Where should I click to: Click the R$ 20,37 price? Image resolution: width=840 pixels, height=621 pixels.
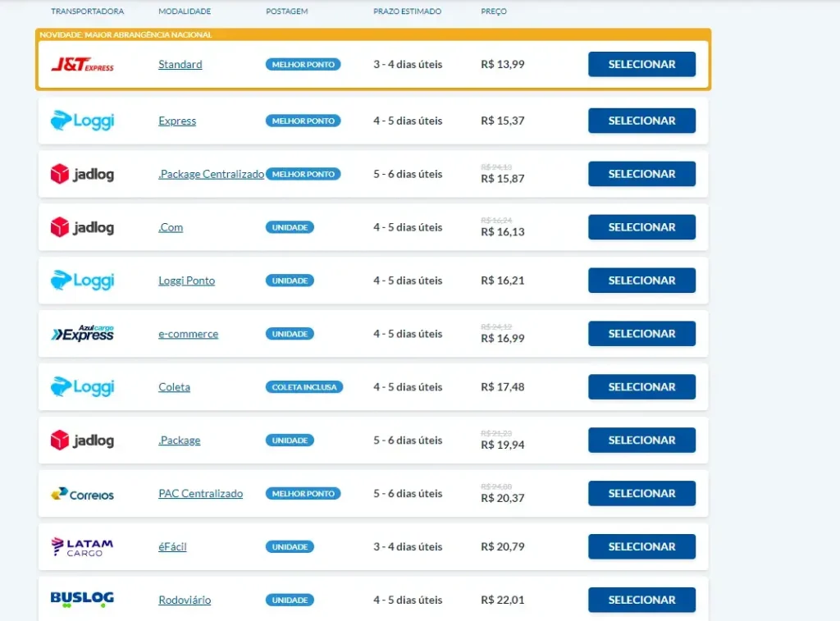tap(503, 498)
